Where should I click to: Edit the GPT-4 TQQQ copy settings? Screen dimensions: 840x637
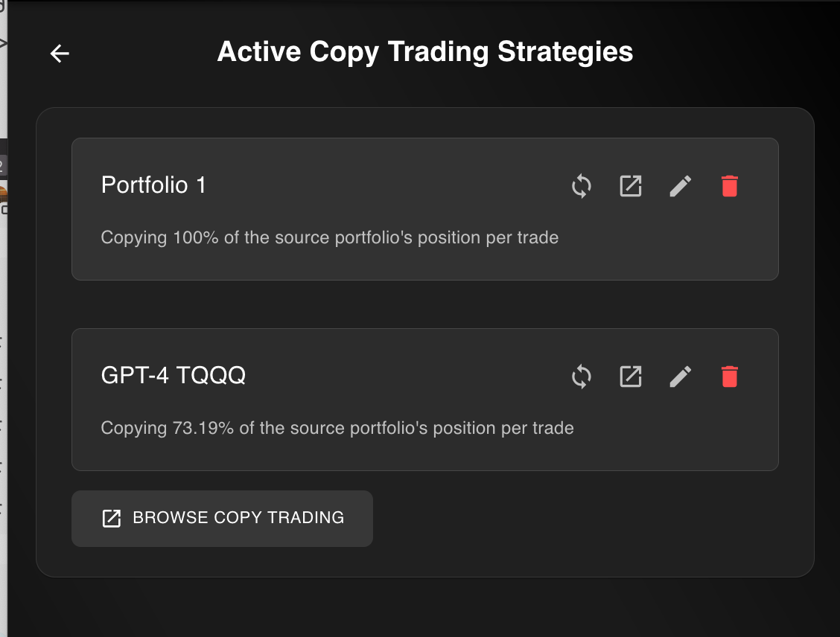681,377
